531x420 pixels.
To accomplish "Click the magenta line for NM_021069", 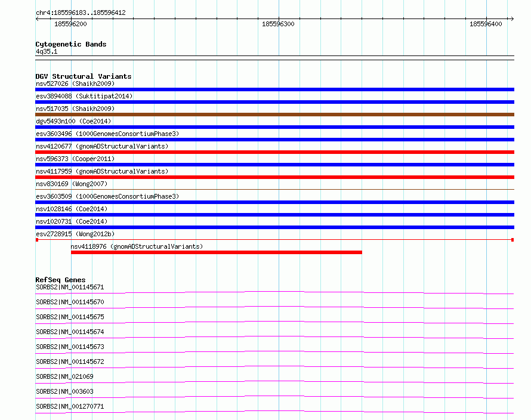I will 274,382.
